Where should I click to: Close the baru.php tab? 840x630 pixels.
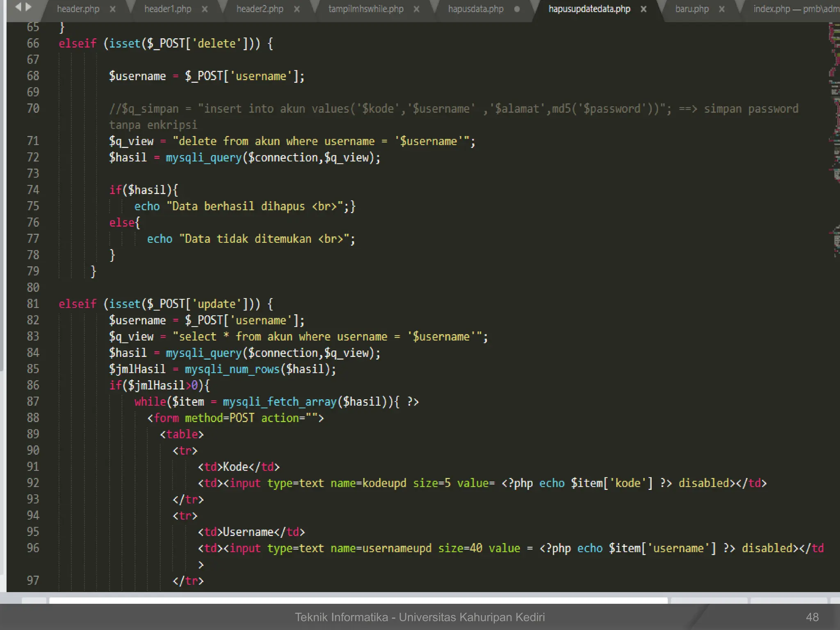721,9
